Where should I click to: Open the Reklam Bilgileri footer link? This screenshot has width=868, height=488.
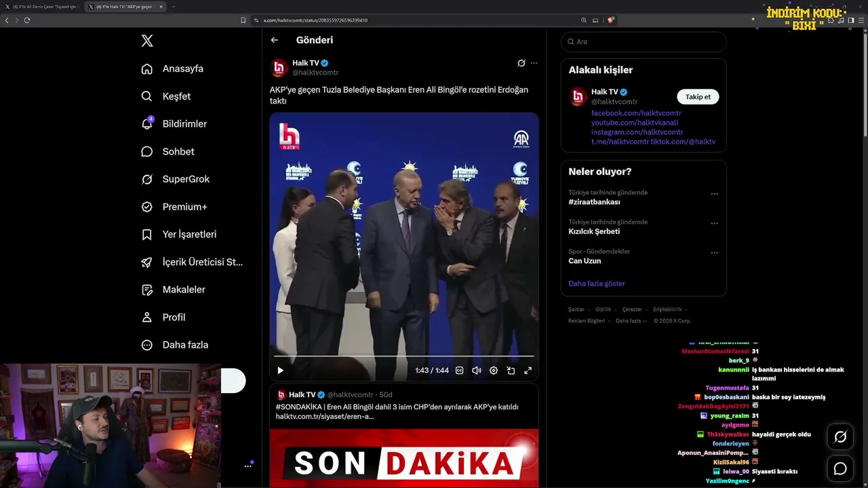(587, 321)
